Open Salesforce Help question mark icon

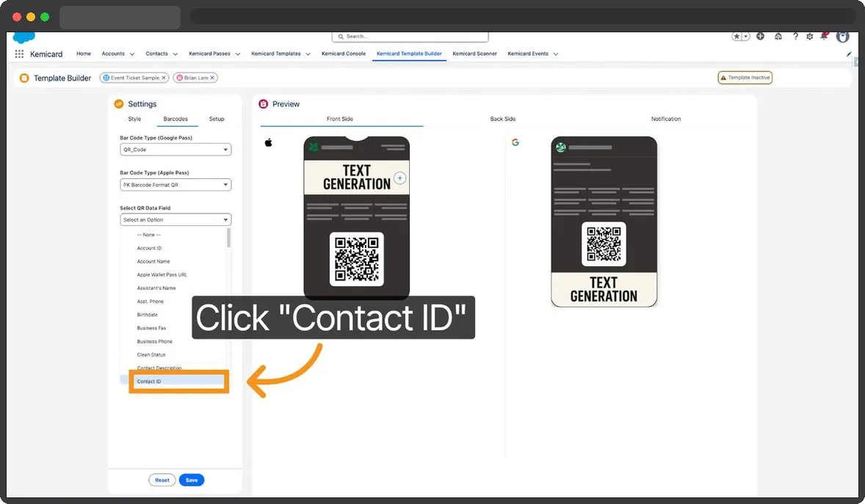click(x=795, y=37)
